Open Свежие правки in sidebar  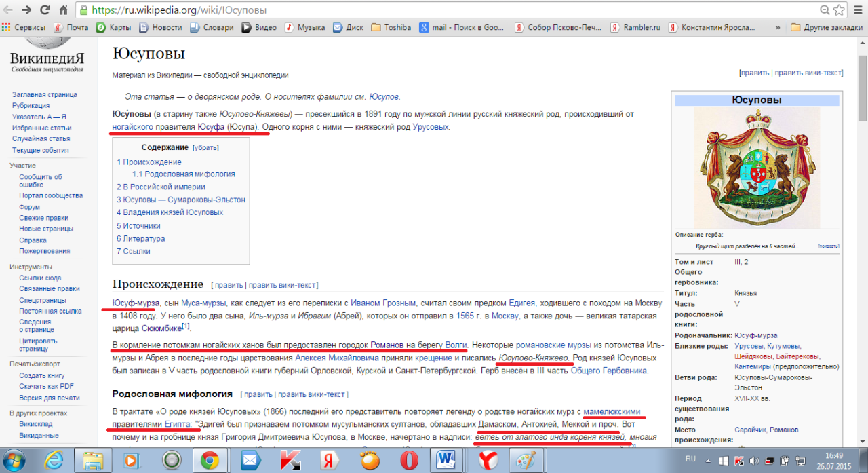(x=43, y=218)
